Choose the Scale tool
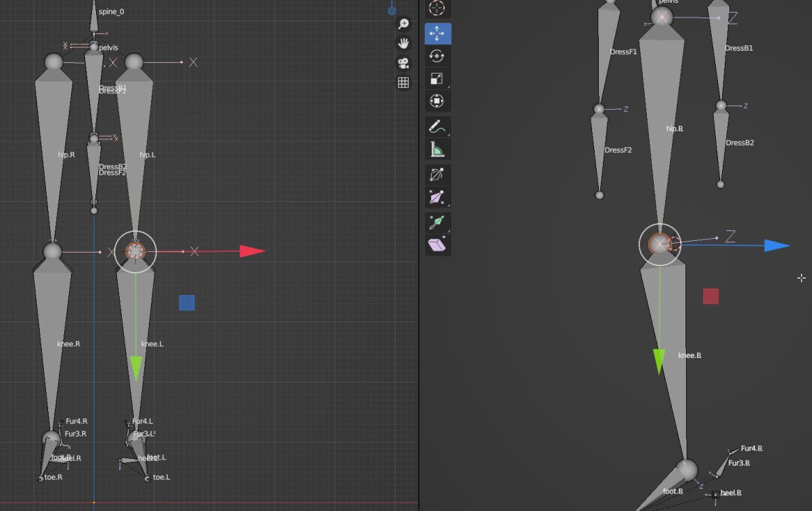Screen dimensions: 812x511 [x=437, y=79]
